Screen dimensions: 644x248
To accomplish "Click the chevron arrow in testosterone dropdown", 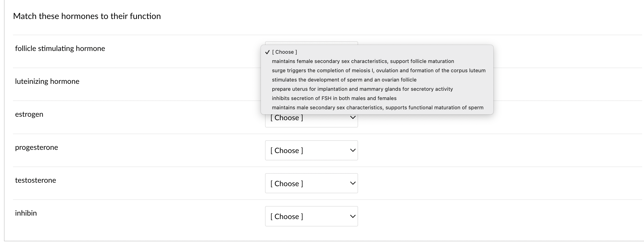I will tap(353, 183).
